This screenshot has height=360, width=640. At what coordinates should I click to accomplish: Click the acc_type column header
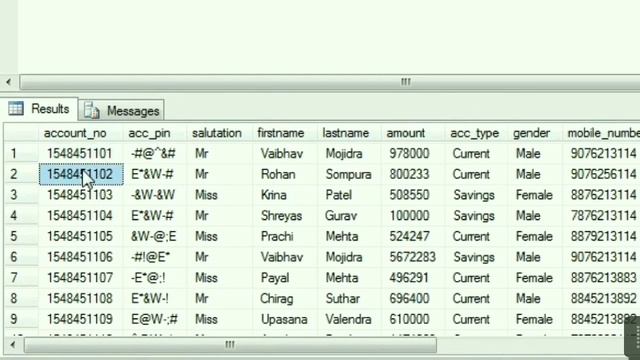(477, 133)
